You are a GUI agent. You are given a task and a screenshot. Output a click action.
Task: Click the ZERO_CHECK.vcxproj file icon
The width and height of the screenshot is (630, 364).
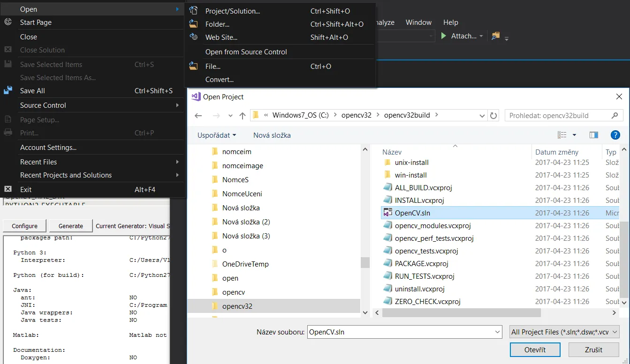tap(387, 301)
